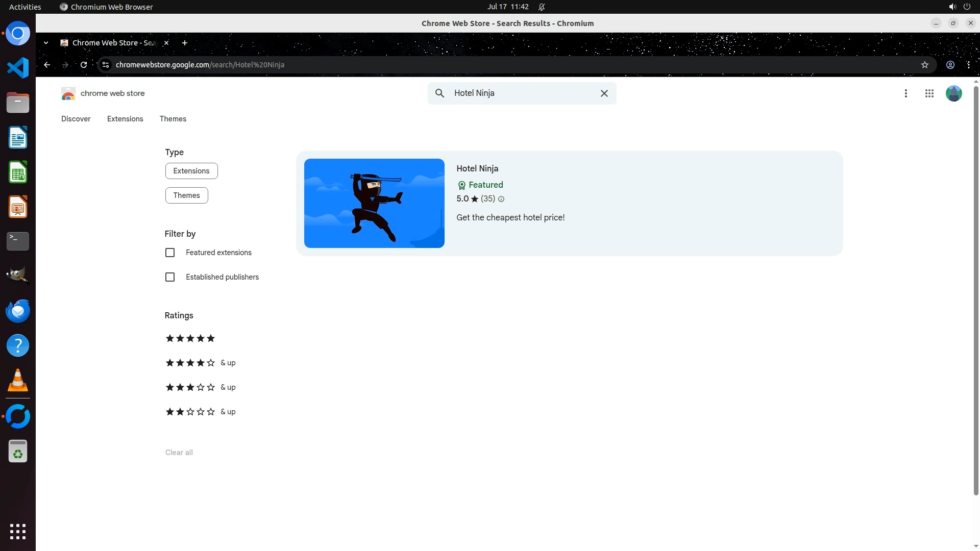Screen dimensions: 980x551
Task: Switch to the Themes tab
Action: pos(173,119)
